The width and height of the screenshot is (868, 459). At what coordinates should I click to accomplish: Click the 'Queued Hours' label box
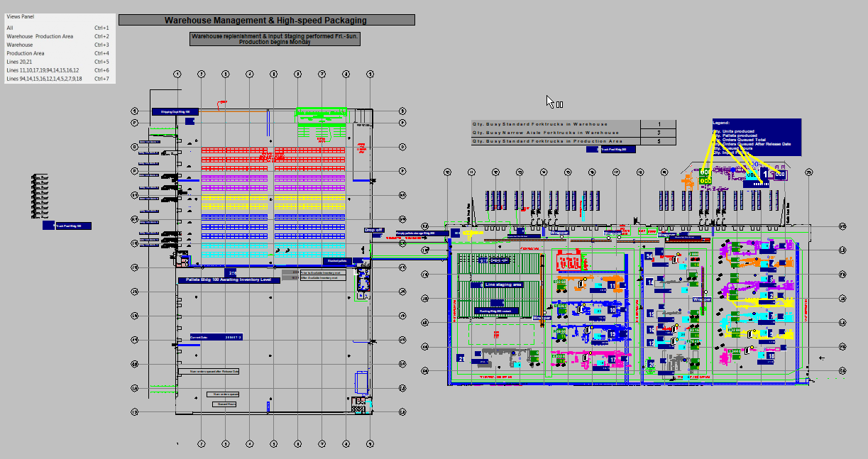224,404
